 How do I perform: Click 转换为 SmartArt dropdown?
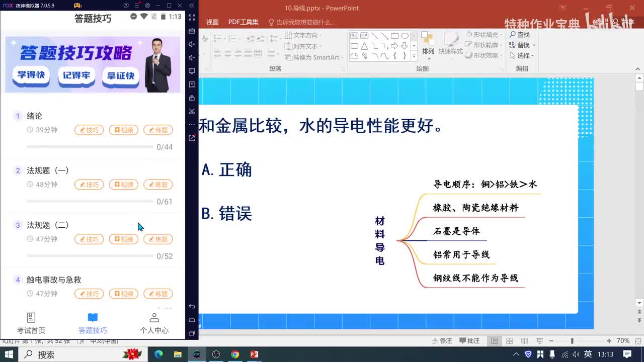[x=314, y=57]
